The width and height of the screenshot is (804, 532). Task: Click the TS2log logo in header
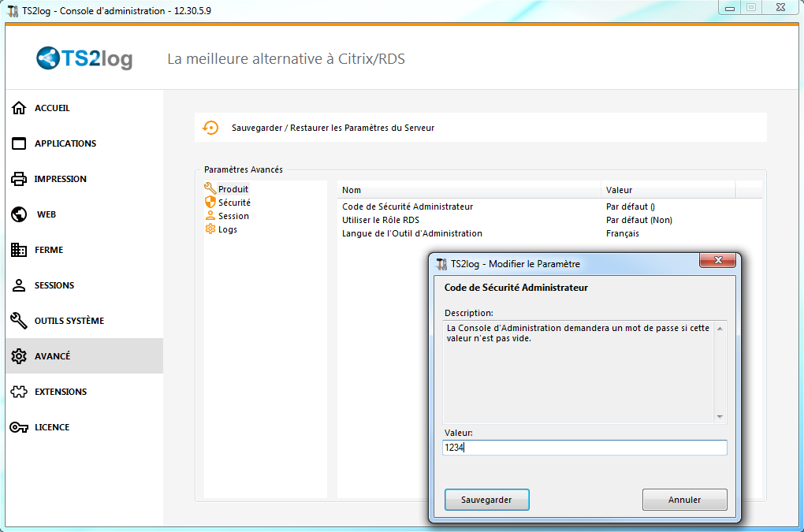tap(84, 58)
